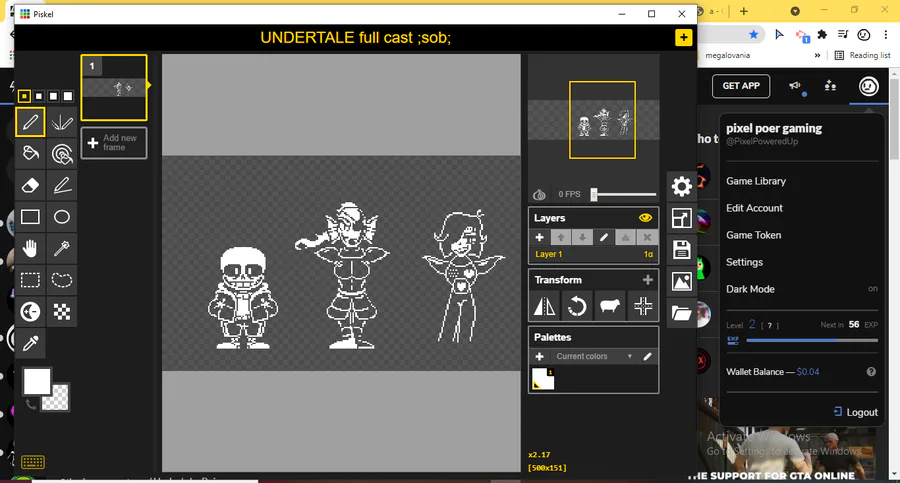900x483 pixels.
Task: Align image to center in Transform
Action: (643, 306)
